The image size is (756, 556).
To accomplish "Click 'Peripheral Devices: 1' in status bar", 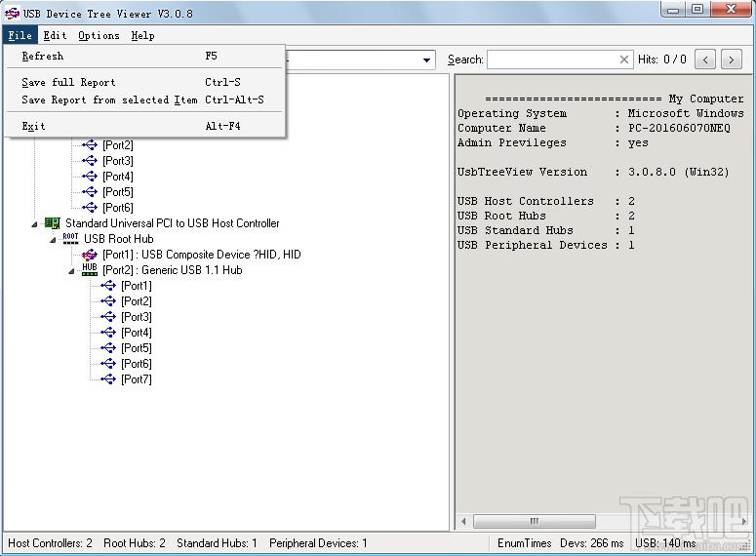I will [x=318, y=543].
